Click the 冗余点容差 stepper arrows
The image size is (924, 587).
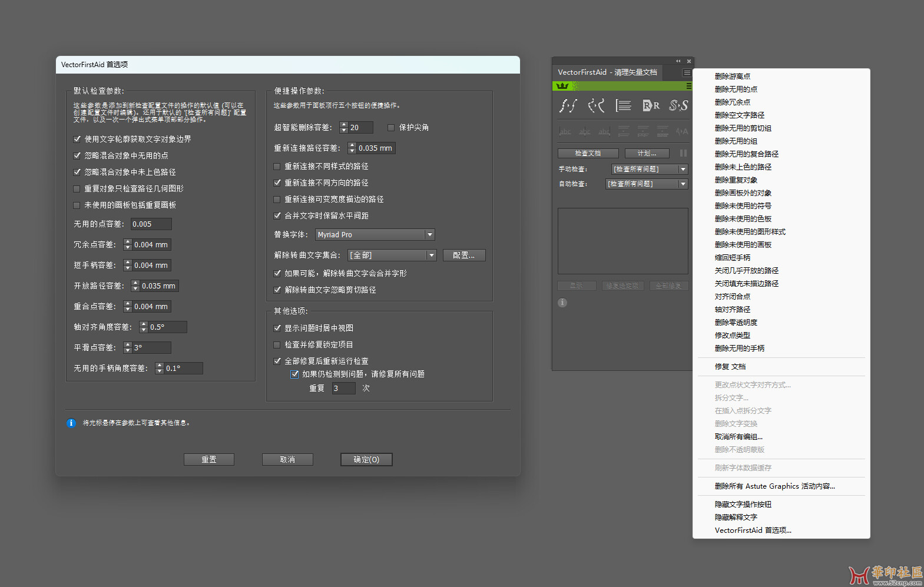click(128, 244)
